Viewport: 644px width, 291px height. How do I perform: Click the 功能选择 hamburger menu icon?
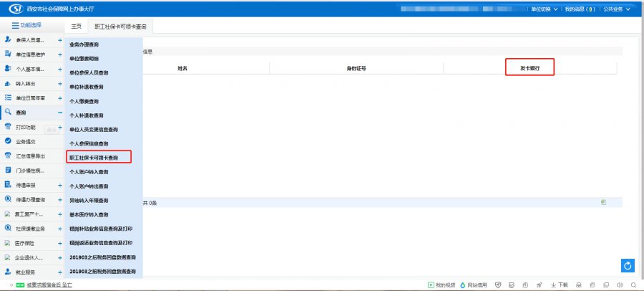pos(14,25)
